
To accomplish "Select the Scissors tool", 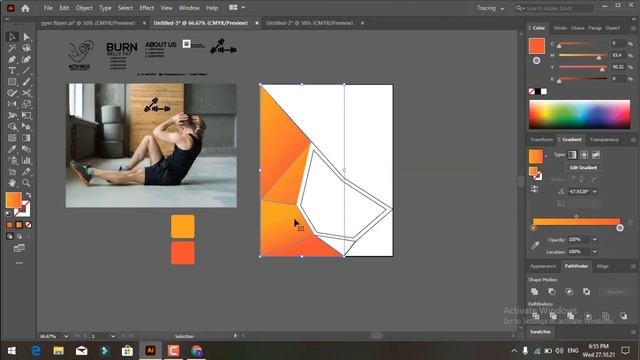I will click(27, 93).
